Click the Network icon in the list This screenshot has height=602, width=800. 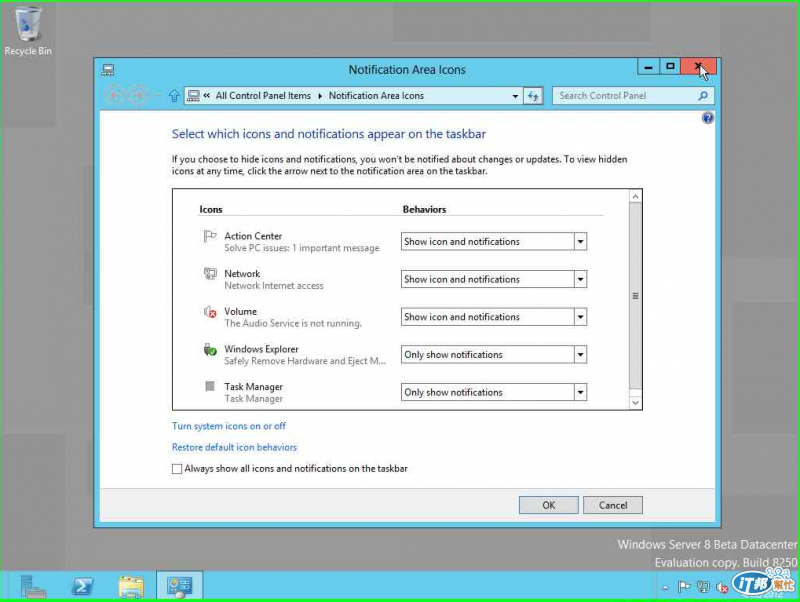coord(210,274)
